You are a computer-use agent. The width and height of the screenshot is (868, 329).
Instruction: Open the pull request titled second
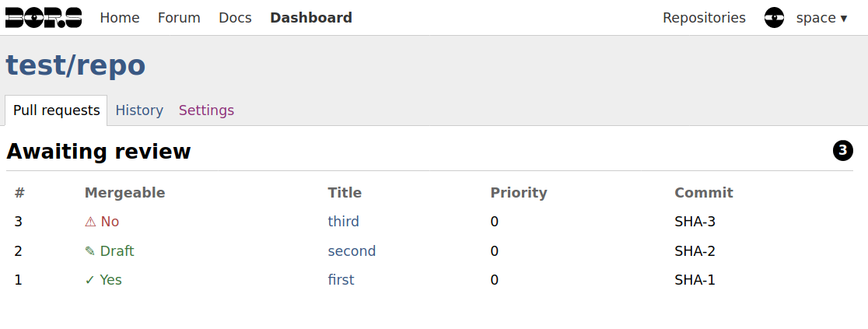[x=352, y=251]
